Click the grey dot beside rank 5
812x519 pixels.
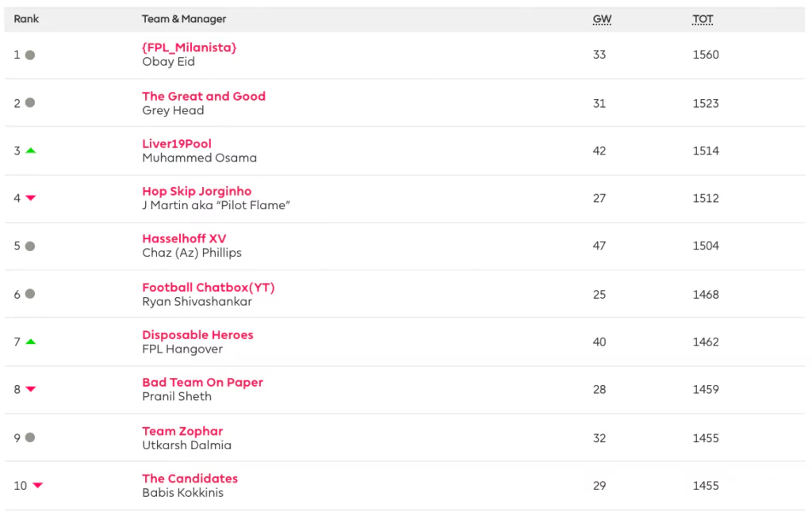[30, 246]
